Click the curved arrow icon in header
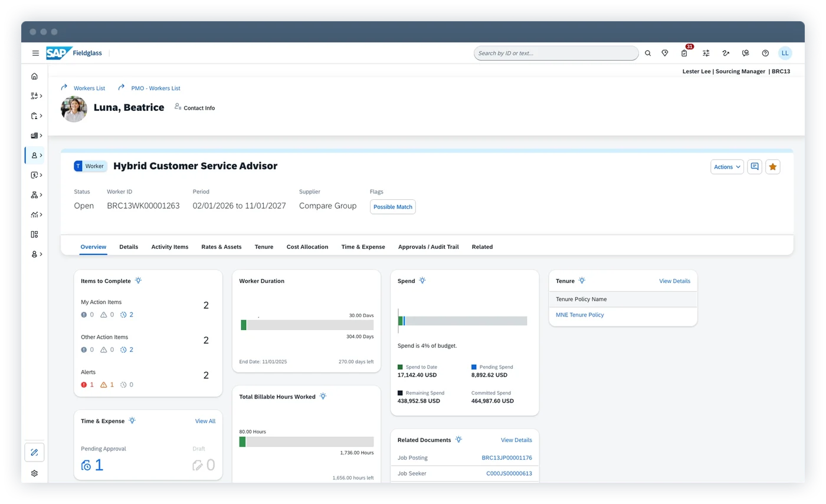 tap(726, 53)
